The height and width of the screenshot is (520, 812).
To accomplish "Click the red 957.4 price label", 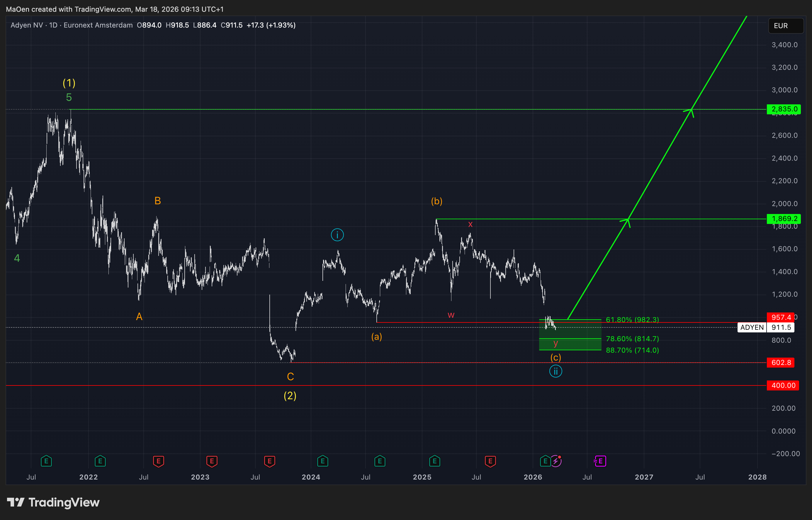I will (x=781, y=317).
